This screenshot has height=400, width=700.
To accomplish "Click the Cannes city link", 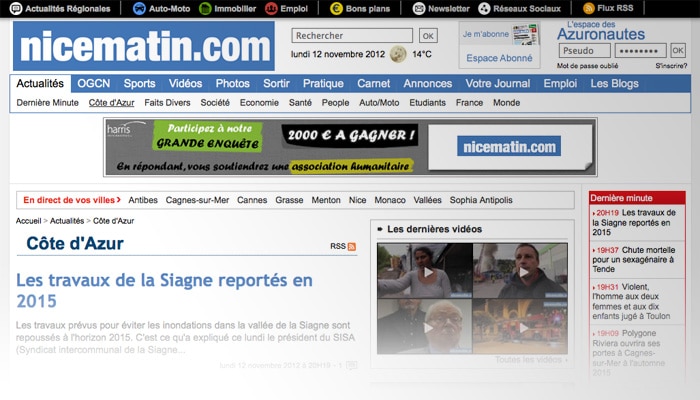I will [252, 200].
